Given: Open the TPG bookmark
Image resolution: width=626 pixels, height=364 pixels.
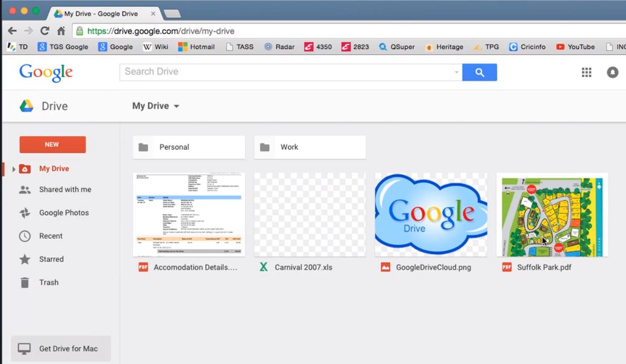Looking at the screenshot, I should tap(486, 47).
